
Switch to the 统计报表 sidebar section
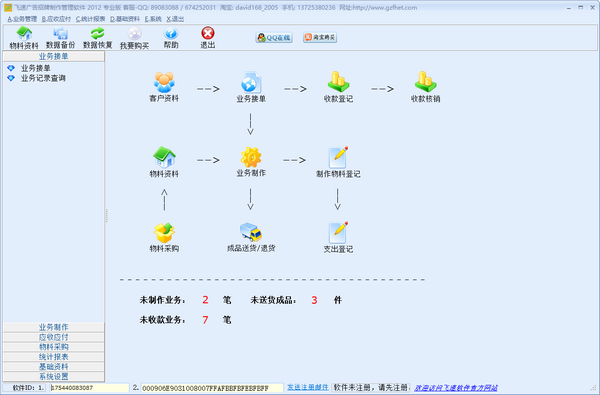pyautogui.click(x=54, y=357)
